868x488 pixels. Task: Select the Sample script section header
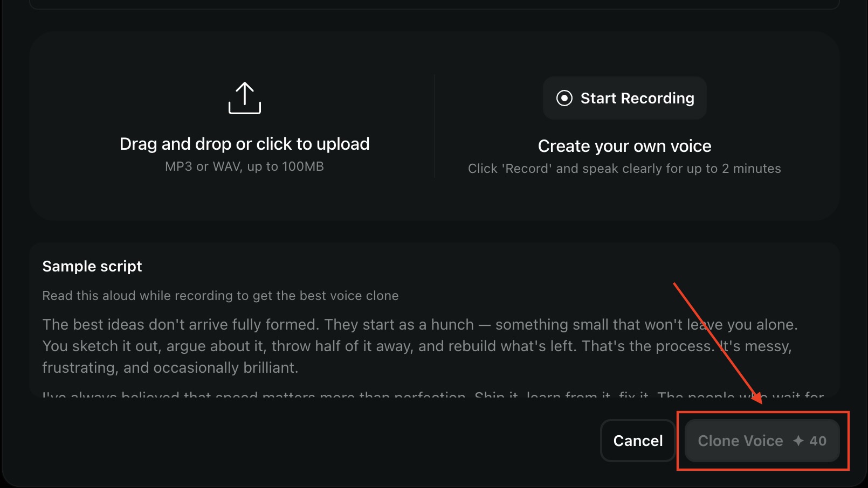pos(92,266)
